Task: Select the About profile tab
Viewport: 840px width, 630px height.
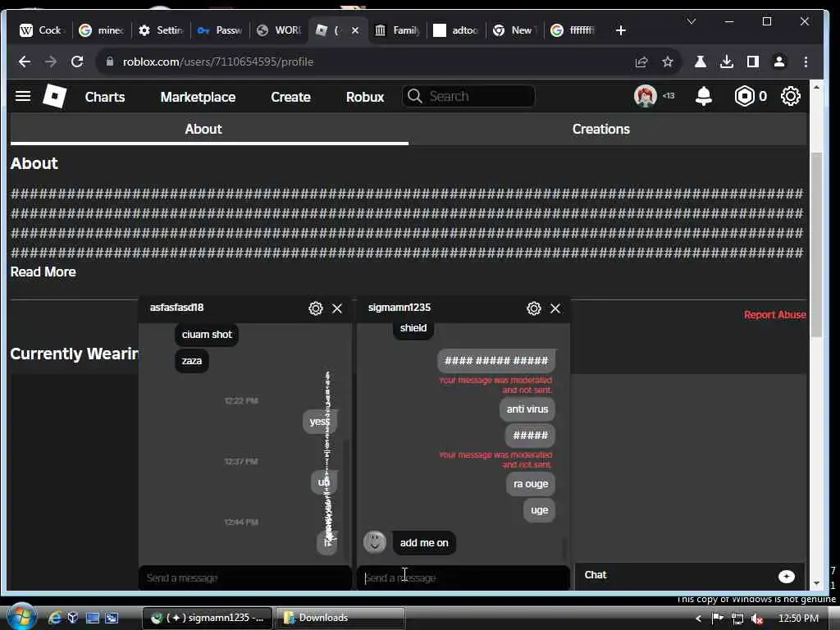Action: coord(203,129)
